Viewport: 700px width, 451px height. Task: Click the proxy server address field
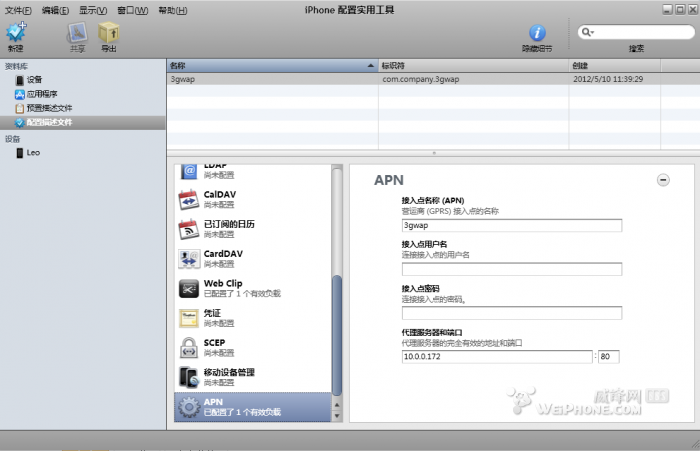pyautogui.click(x=497, y=357)
